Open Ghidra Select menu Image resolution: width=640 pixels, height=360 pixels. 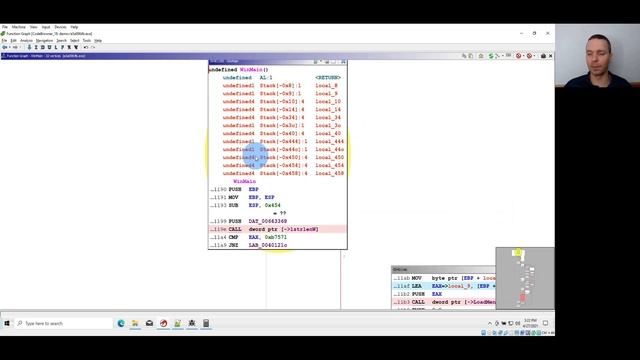pyautogui.click(x=74, y=41)
